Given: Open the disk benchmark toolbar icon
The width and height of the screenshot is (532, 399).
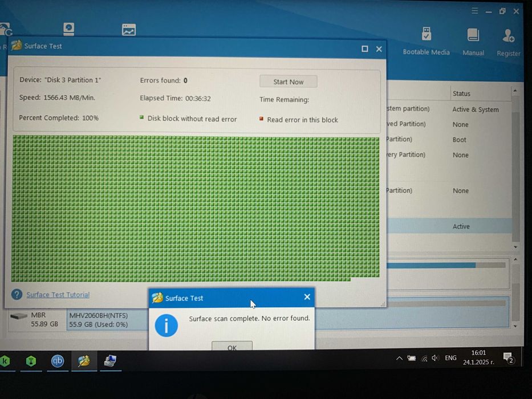Looking at the screenshot, I should click(x=68, y=29).
